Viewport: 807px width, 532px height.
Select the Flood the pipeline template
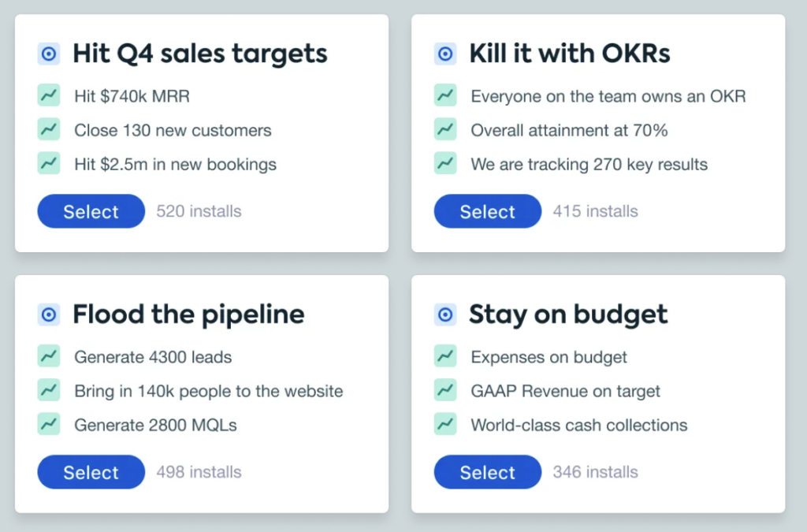click(x=91, y=472)
